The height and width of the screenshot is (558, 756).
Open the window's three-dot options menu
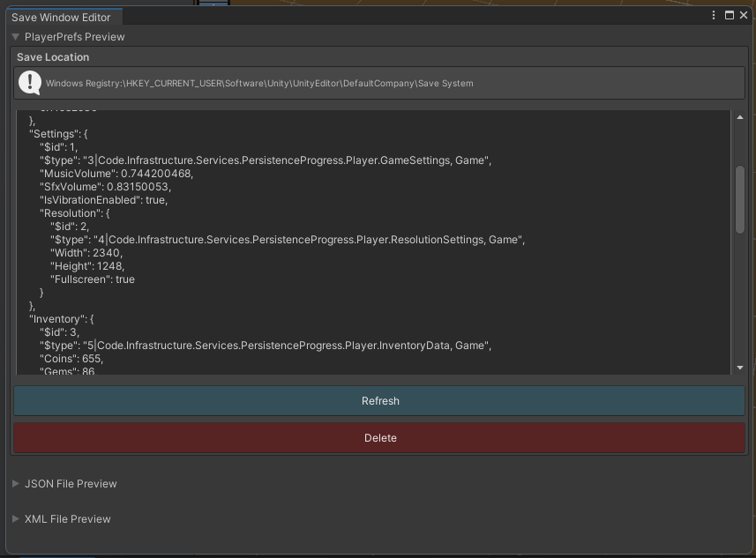pyautogui.click(x=714, y=15)
